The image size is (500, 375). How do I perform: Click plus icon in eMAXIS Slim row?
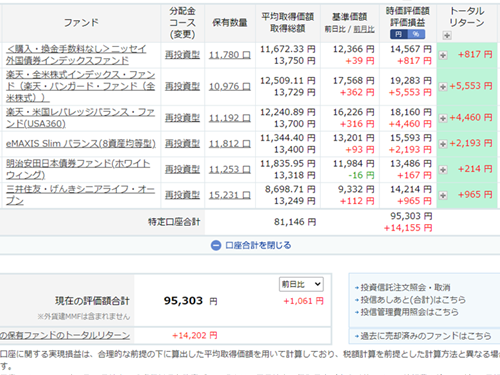[443, 144]
